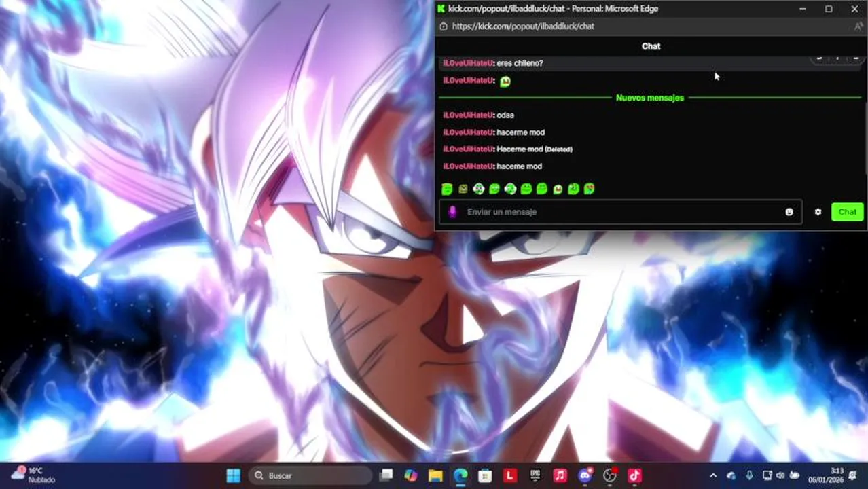Click the purple microphone icon in message box
This screenshot has width=868, height=489.
click(452, 212)
